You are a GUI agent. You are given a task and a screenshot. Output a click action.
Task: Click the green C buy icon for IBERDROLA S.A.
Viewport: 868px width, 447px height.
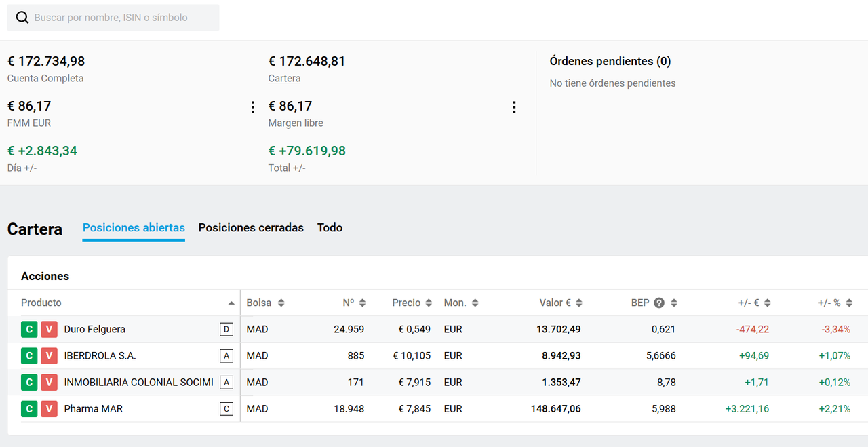pyautogui.click(x=29, y=355)
